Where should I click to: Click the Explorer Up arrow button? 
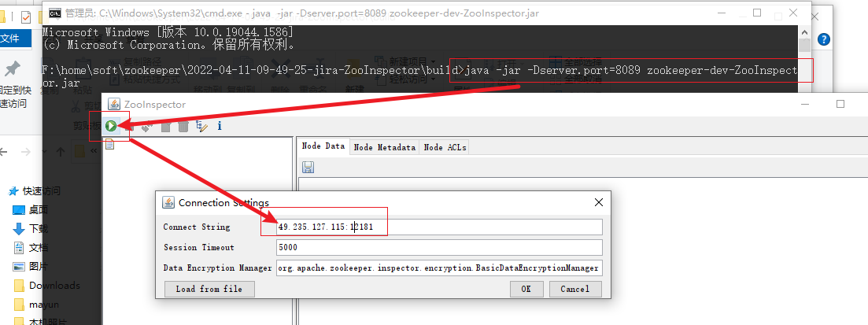(61, 151)
